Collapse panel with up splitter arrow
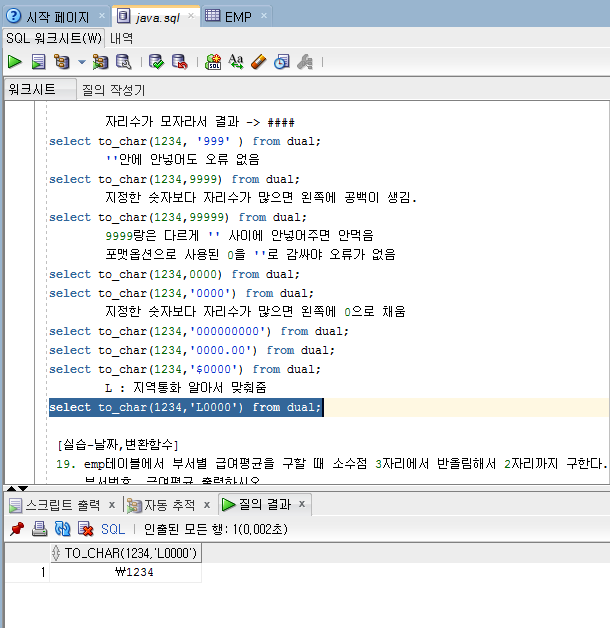610x628 pixels. [x=12, y=489]
